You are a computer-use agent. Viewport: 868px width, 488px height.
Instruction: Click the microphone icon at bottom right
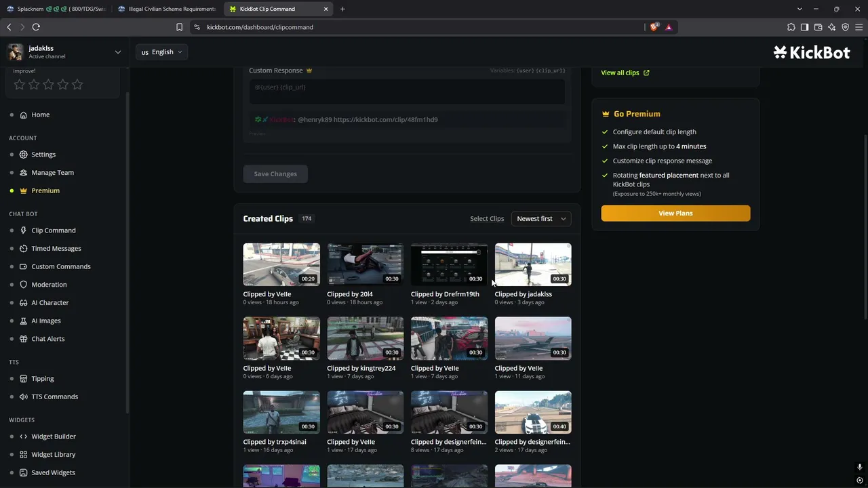(860, 468)
